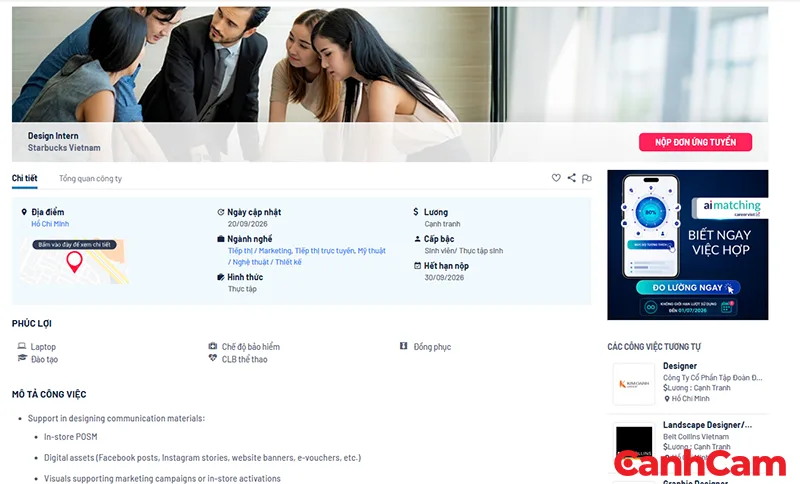The image size is (800, 484).
Task: Click the MÔ TẢ CÔNG VIỆC heading
Action: [x=49, y=394]
